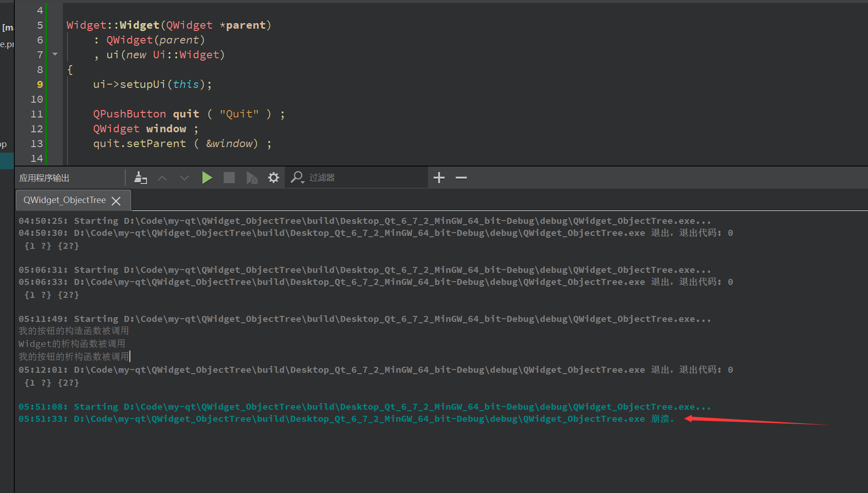The image size is (868, 493).
Task: Click the QPushButton quit declaration line
Action: coord(189,114)
